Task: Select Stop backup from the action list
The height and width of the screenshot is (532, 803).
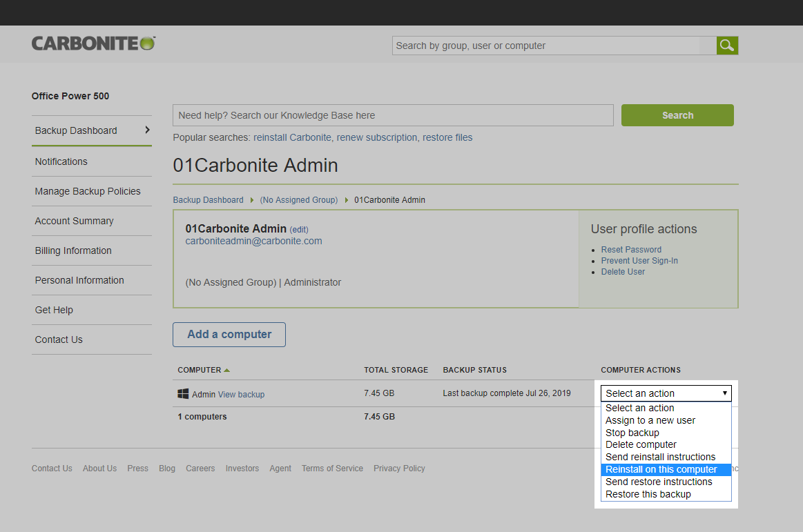Action: point(632,433)
